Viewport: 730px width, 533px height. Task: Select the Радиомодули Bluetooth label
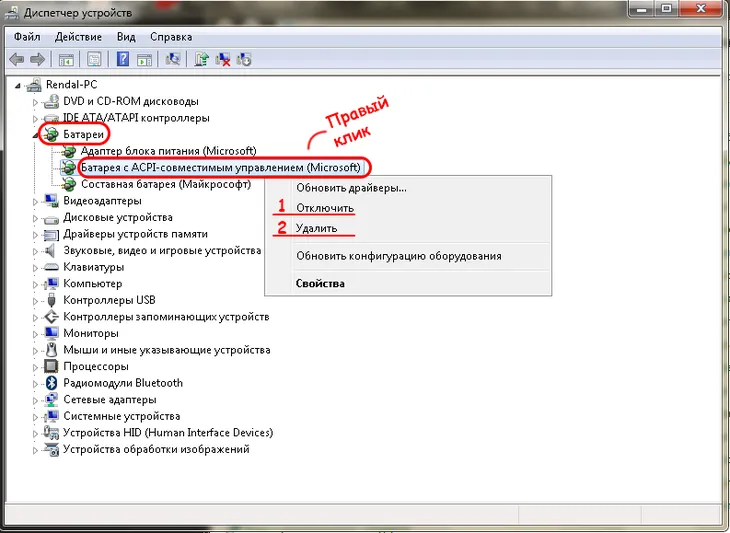[123, 383]
